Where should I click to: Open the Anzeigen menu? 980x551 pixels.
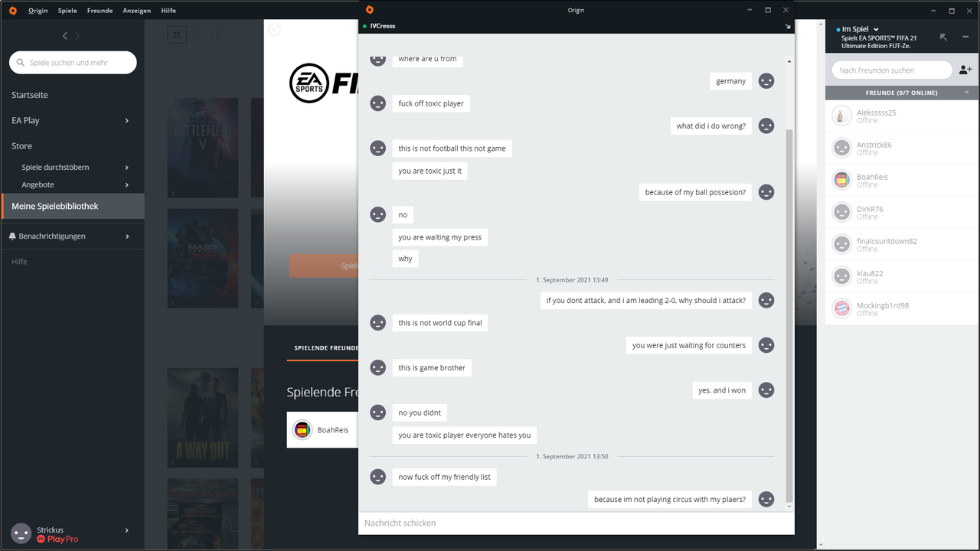tap(137, 11)
